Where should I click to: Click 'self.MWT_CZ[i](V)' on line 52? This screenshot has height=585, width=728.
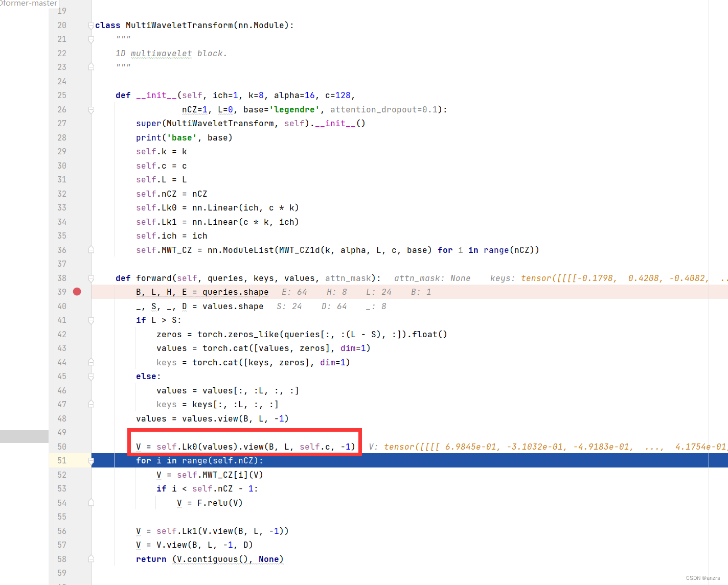point(220,475)
